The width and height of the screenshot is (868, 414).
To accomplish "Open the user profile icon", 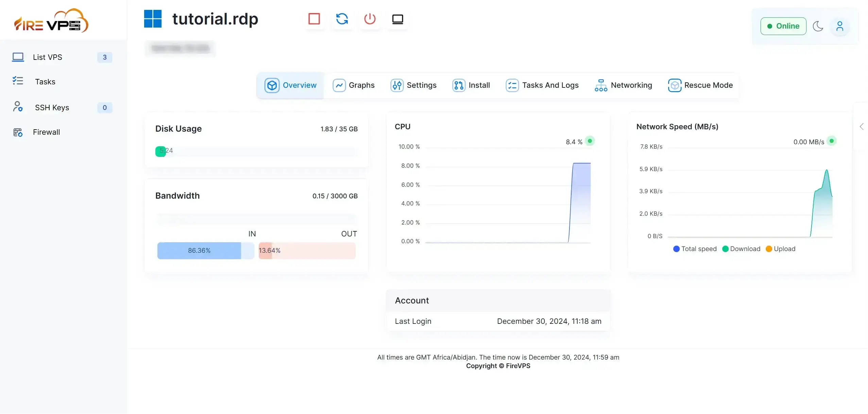I will click(840, 26).
